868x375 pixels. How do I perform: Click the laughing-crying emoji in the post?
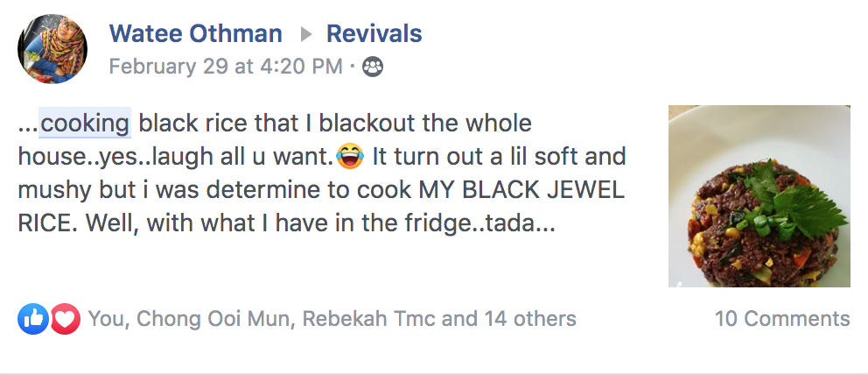click(x=351, y=158)
